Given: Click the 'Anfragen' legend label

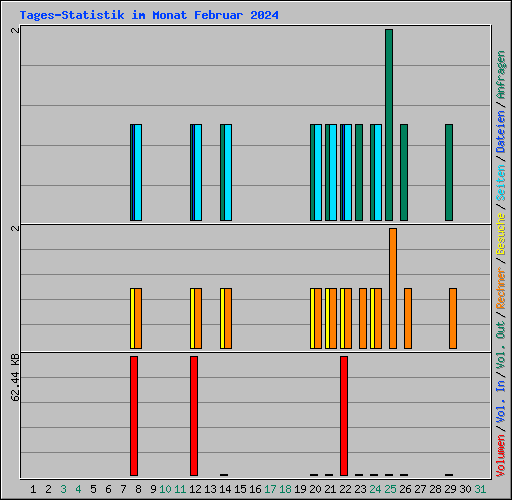Looking at the screenshot, I should [501, 75].
